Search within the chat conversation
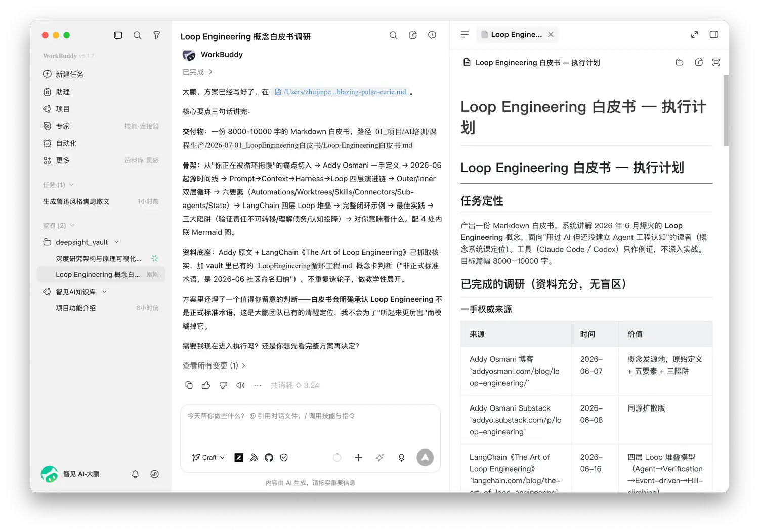Screen dimensions: 759x532 pos(393,35)
